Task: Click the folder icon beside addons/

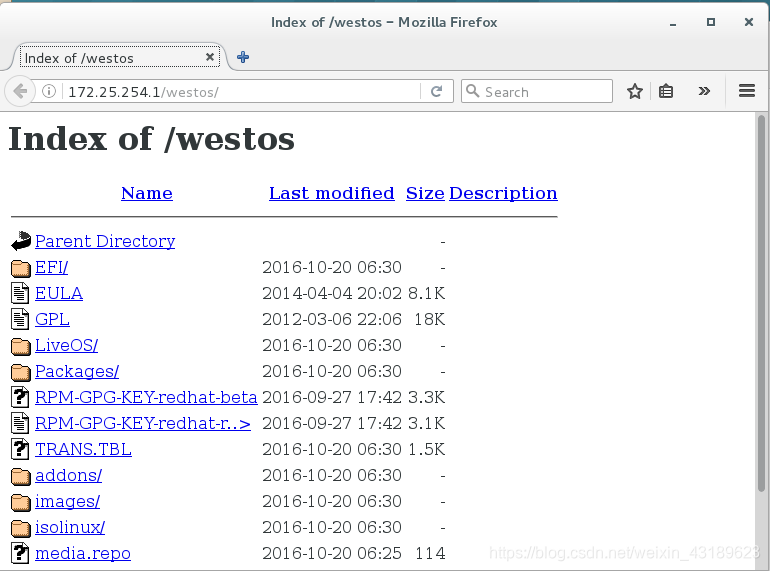Action: pos(21,476)
